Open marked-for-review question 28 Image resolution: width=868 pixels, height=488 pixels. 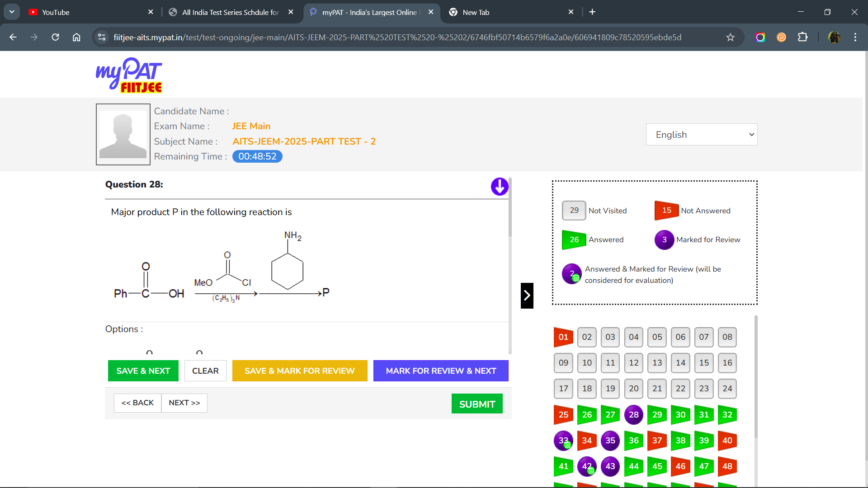click(x=634, y=415)
